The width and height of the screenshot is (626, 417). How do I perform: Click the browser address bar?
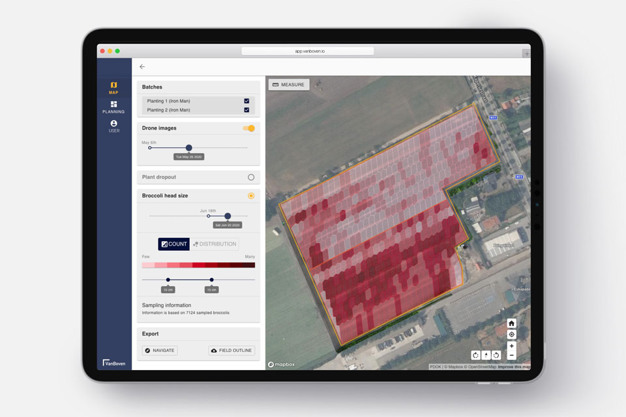[x=308, y=51]
